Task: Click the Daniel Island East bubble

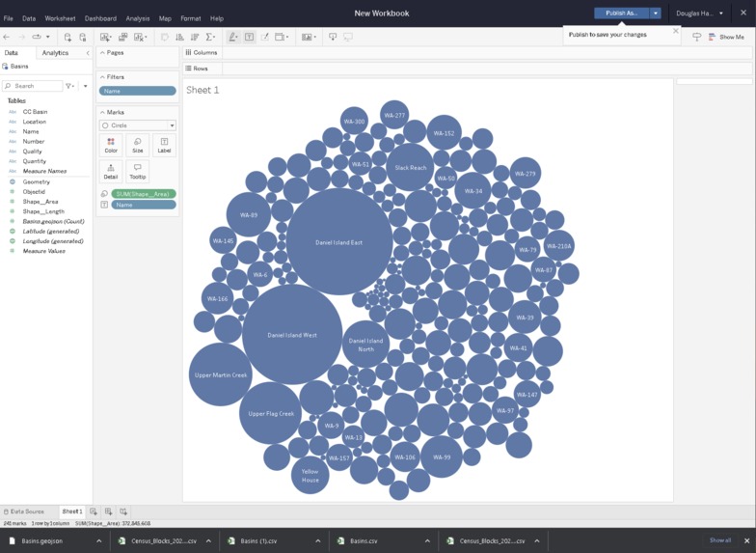Action: [339, 242]
